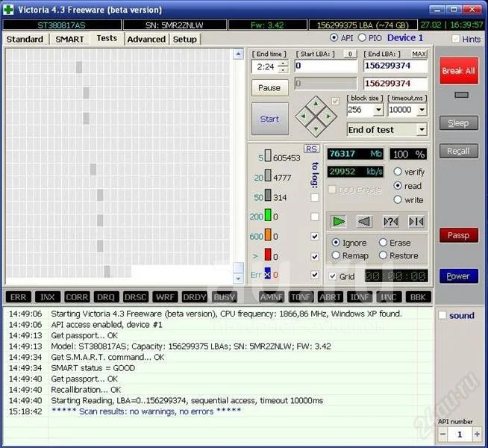Choose the Erase error action
The image size is (488, 448).
[383, 242]
